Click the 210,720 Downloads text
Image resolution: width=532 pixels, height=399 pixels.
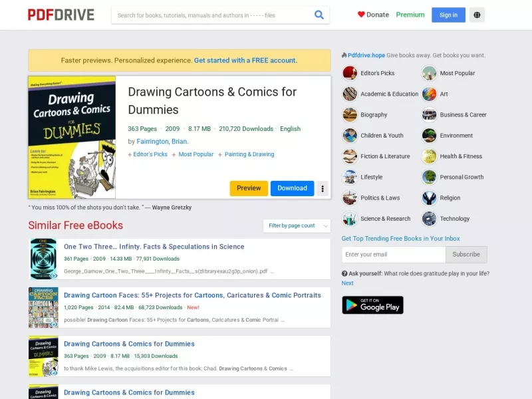[246, 129]
